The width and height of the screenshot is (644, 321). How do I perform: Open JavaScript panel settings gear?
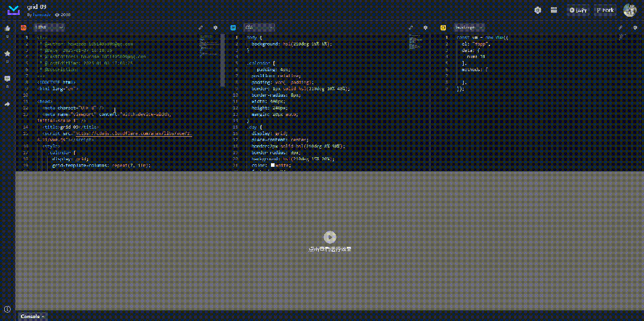636,27
